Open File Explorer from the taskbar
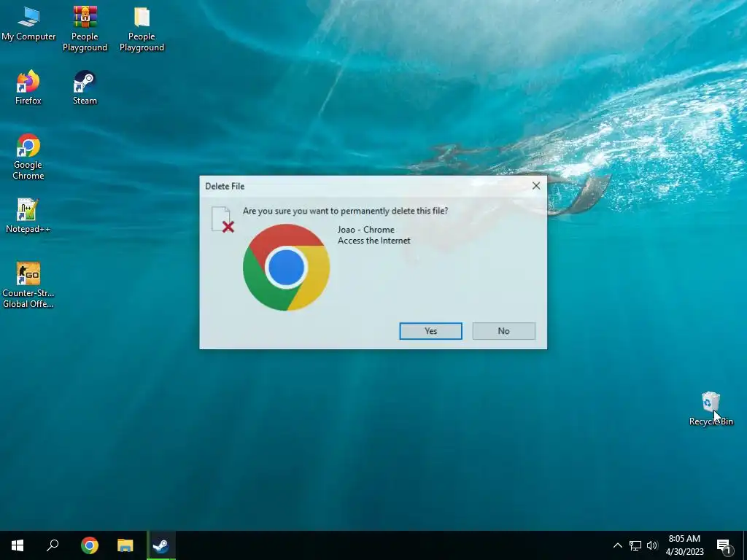The width and height of the screenshot is (747, 560). click(x=125, y=545)
